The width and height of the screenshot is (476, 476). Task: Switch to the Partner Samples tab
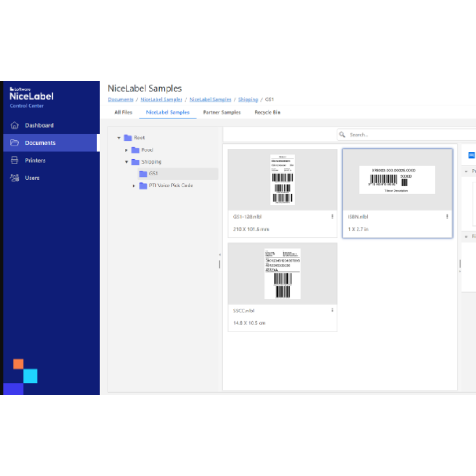point(222,112)
